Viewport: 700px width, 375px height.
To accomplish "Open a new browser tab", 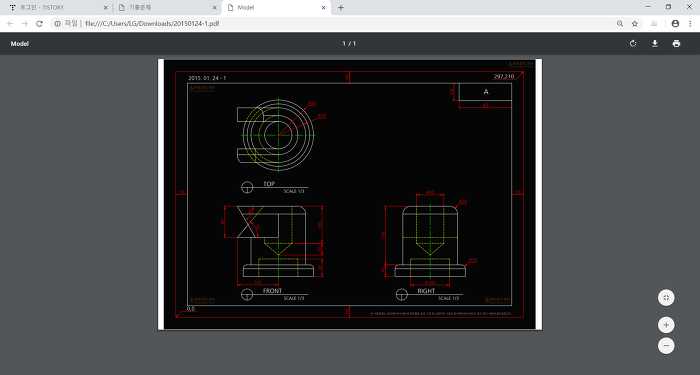I will (x=341, y=8).
